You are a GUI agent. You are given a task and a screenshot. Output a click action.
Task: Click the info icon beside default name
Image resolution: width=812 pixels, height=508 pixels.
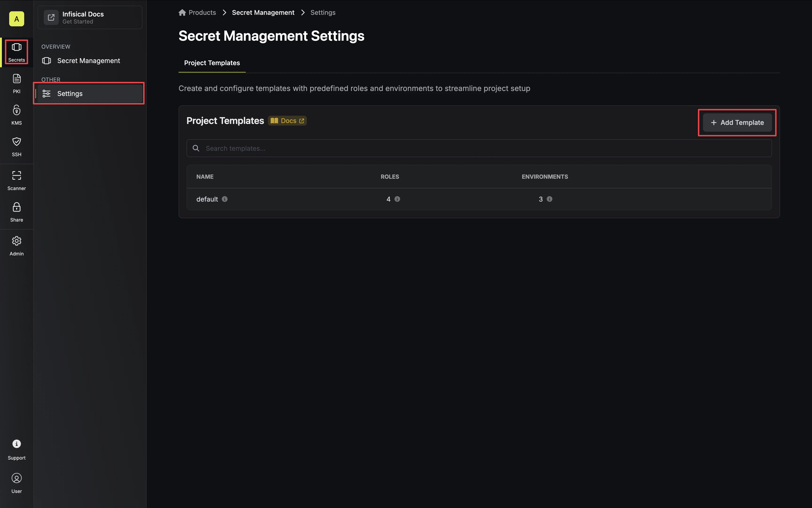click(x=225, y=199)
